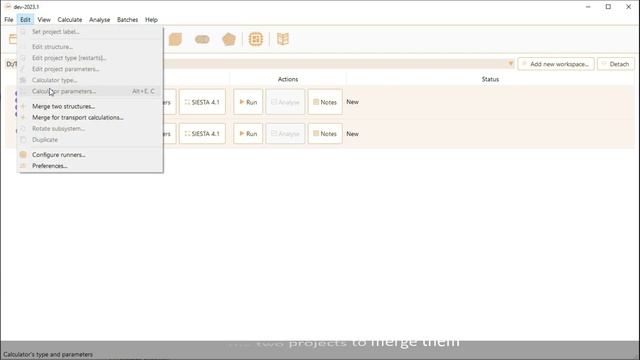Viewport: 640px width, 360px height.
Task: Choose Edit structure menu entry
Action: 90,47
